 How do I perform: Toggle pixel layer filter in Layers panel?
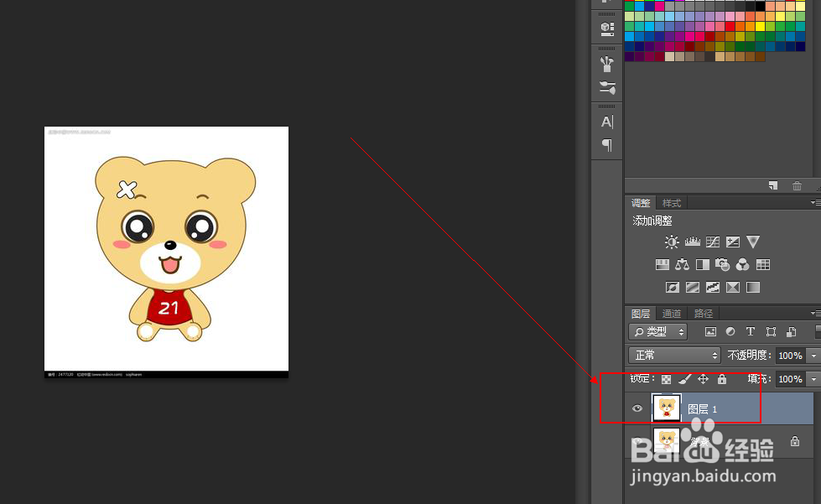[710, 331]
